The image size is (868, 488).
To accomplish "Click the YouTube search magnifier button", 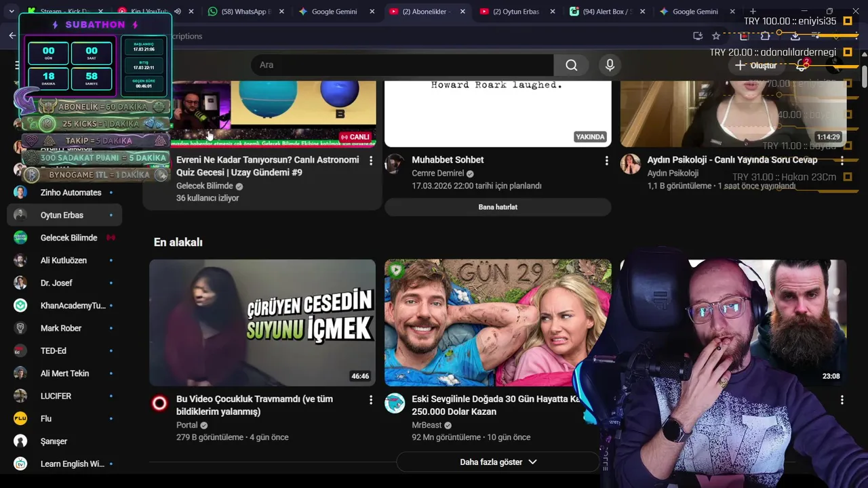I will (x=572, y=65).
